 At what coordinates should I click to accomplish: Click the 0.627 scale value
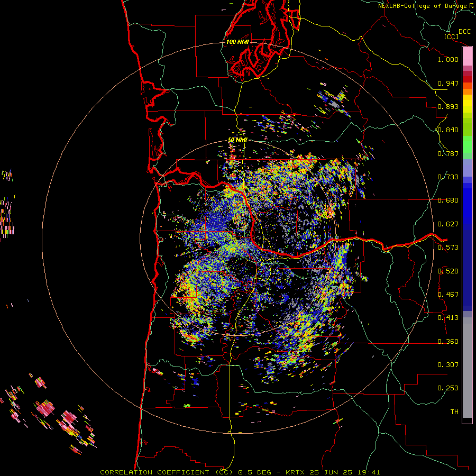(448, 224)
